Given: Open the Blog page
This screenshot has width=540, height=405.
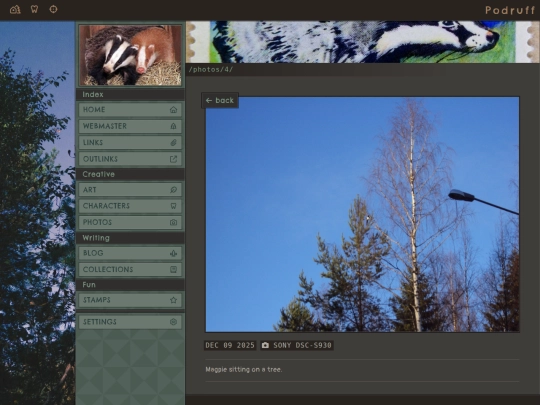Looking at the screenshot, I should [x=130, y=253].
